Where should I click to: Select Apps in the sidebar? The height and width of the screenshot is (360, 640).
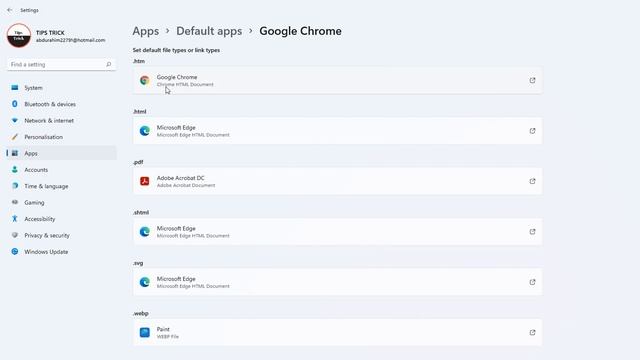click(x=62, y=153)
